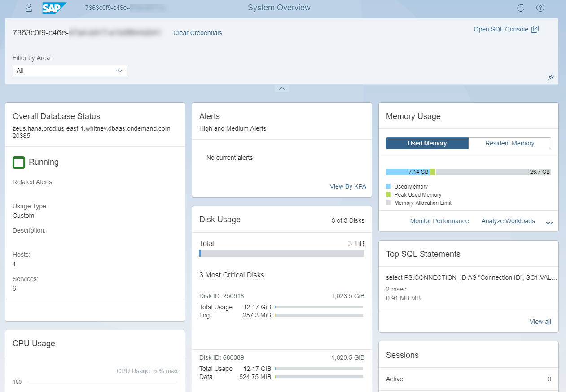Click the Peak Used Memory green swatch
This screenshot has width=566, height=392.
click(389, 194)
